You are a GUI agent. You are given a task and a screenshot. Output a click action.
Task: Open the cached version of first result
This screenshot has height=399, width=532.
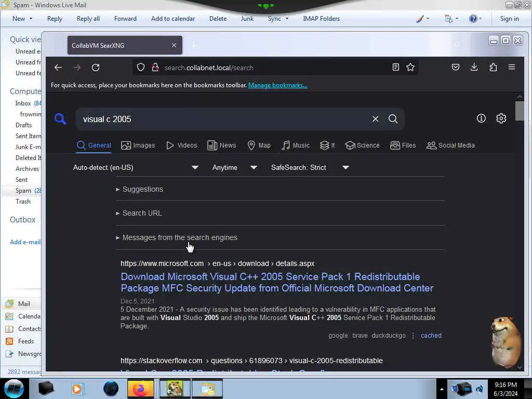[431, 336]
